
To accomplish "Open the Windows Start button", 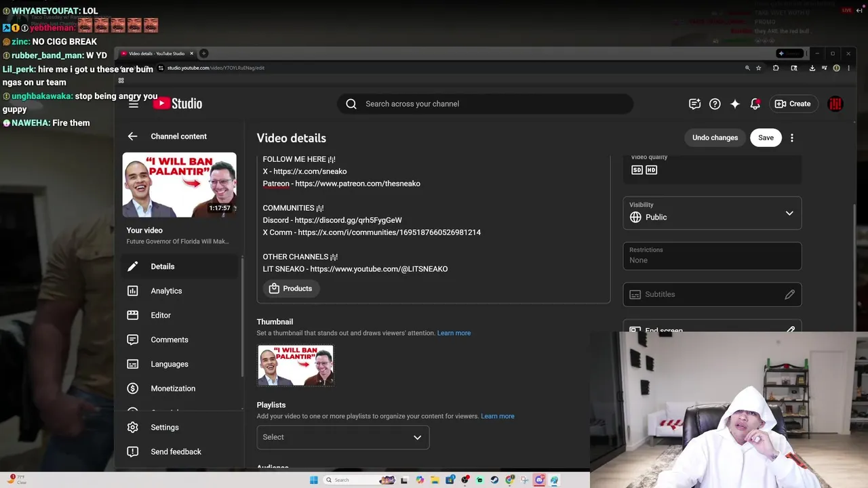I will (313, 480).
